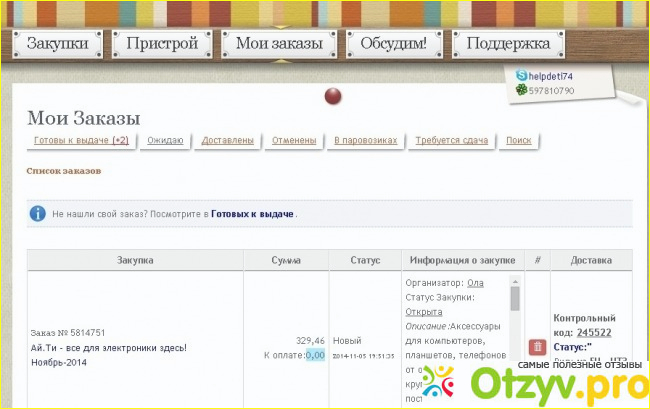Click the red pushpin above the page

click(x=334, y=96)
